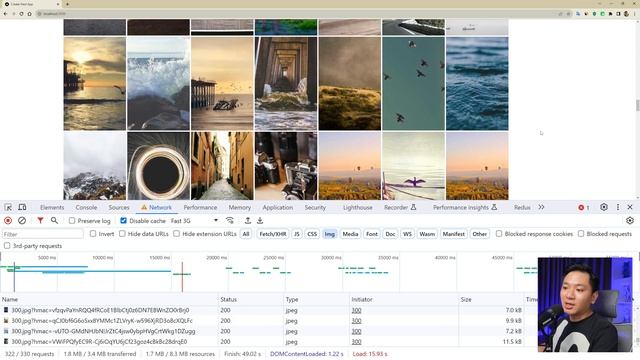Switch to the Elements tab
This screenshot has width=640, height=360.
click(x=52, y=207)
